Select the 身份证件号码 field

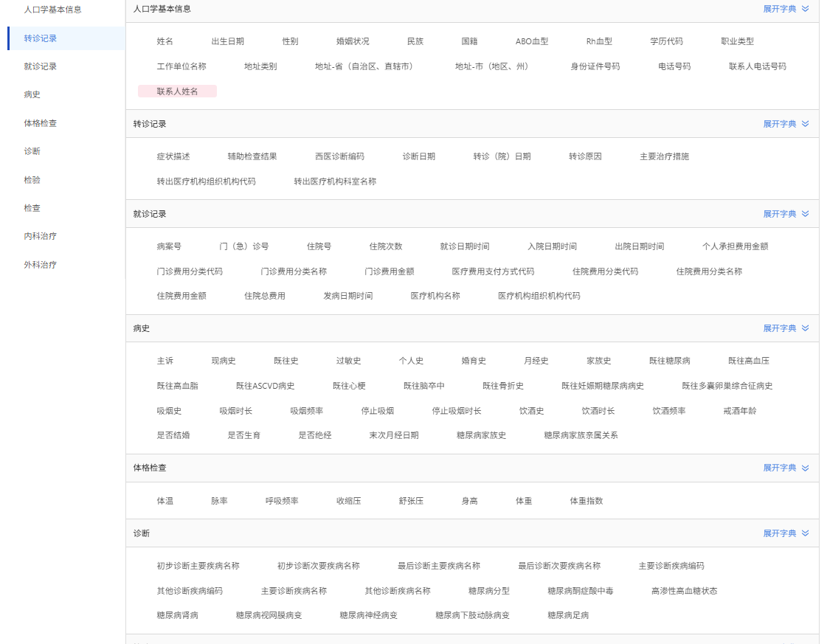(595, 66)
